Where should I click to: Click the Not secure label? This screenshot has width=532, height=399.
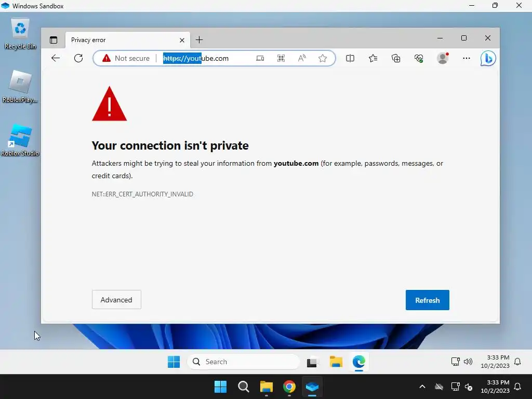[x=132, y=58]
